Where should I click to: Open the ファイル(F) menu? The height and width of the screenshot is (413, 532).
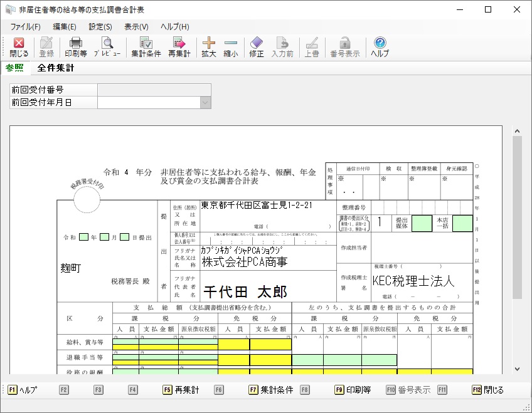(25, 27)
